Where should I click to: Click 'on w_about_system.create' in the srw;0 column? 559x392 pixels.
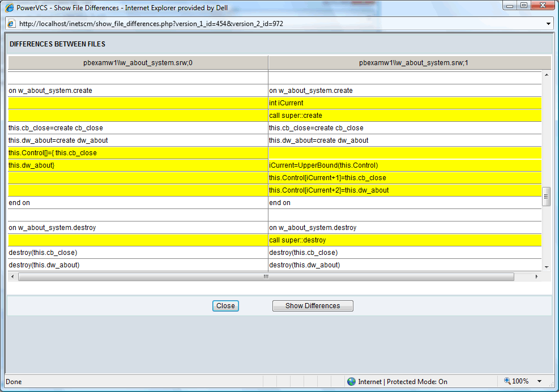(x=50, y=91)
